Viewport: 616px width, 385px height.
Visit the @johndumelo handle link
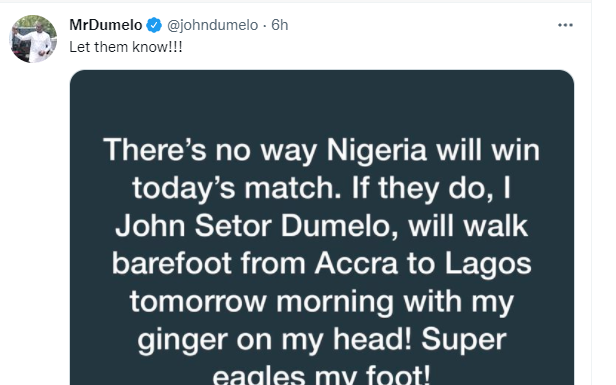click(x=213, y=25)
